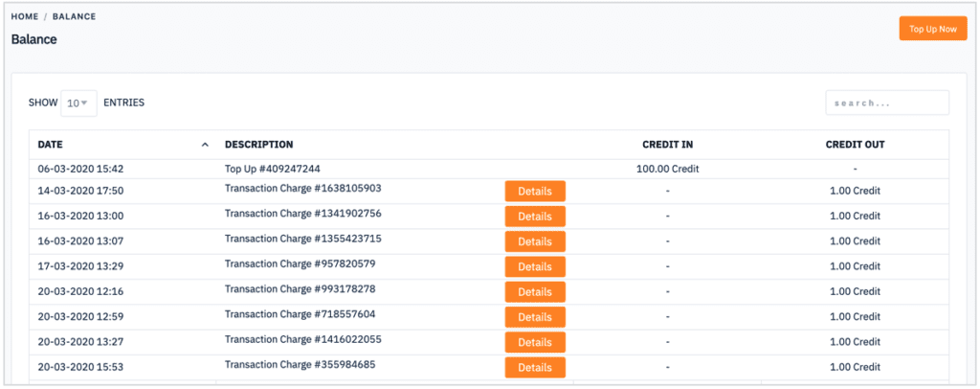Click 1.00 Credit in the 20-03-2020 15:53 row
The width and height of the screenshot is (980, 389).
(x=855, y=367)
